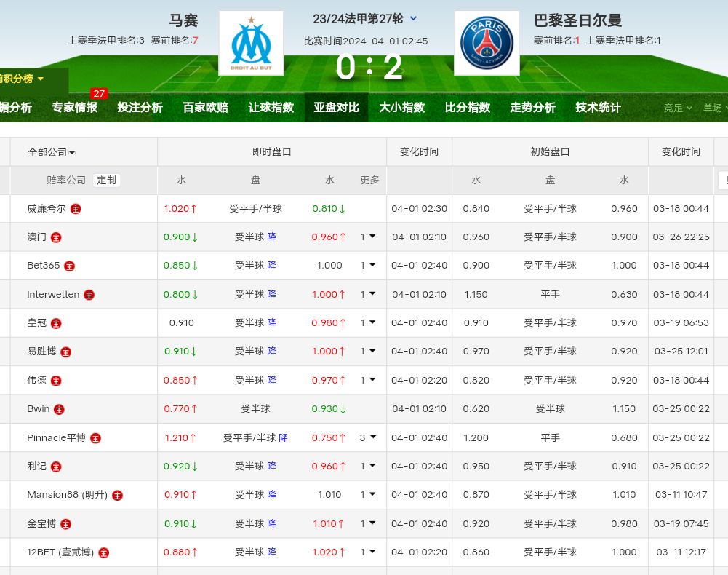Click the red 主 icon beside Bet365
The width and height of the screenshot is (728, 575).
pyautogui.click(x=70, y=266)
